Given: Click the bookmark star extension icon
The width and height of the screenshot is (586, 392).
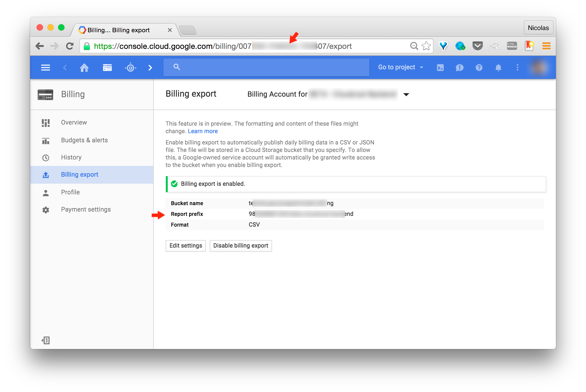Looking at the screenshot, I should pyautogui.click(x=529, y=46).
